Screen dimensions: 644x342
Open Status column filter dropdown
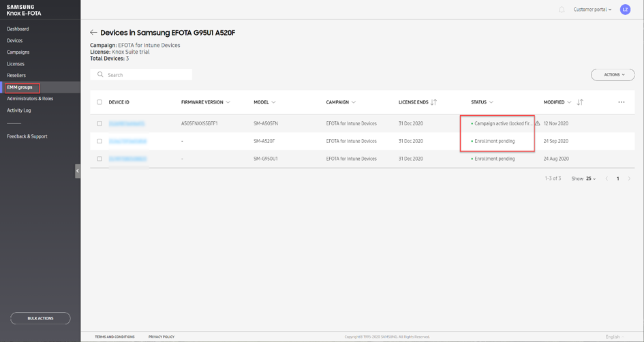pos(491,102)
